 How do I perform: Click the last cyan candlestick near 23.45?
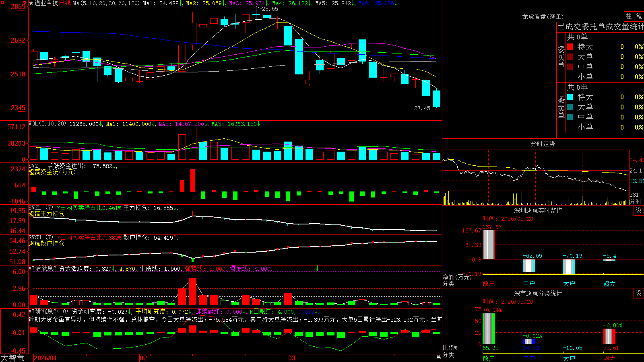(x=436, y=99)
